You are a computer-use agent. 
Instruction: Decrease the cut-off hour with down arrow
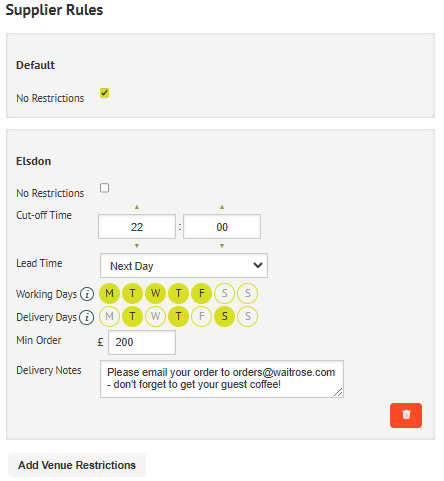pos(137,246)
